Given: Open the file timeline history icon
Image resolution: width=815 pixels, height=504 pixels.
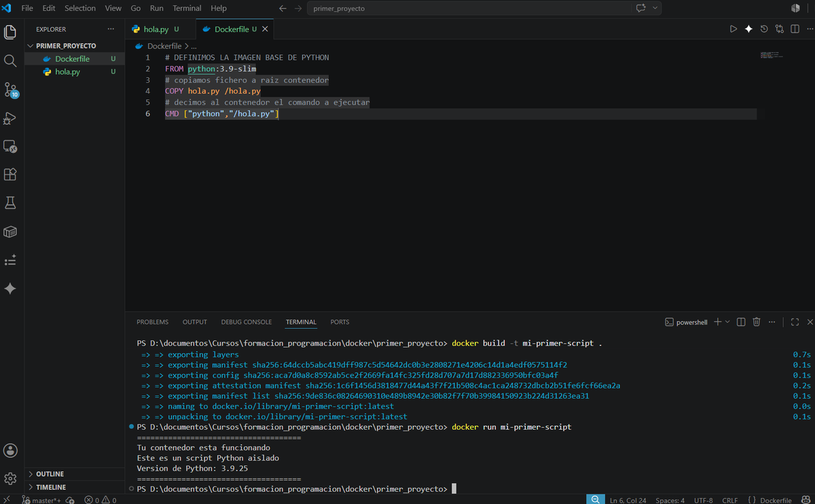Looking at the screenshot, I should pos(764,29).
